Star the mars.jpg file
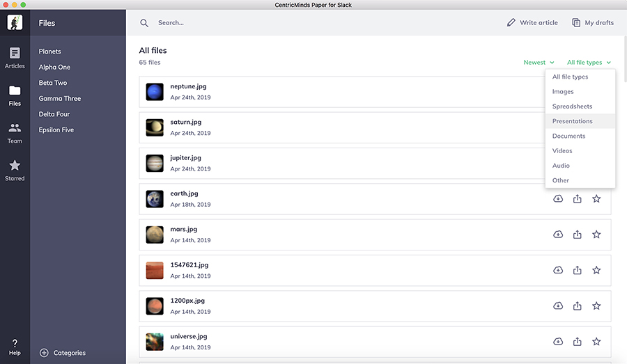Image resolution: width=627 pixels, height=364 pixels. (596, 235)
